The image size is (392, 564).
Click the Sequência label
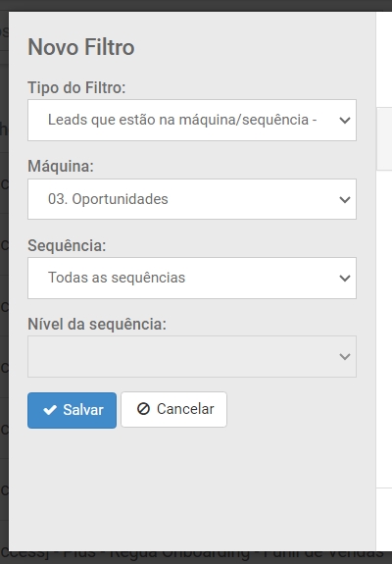pos(67,245)
